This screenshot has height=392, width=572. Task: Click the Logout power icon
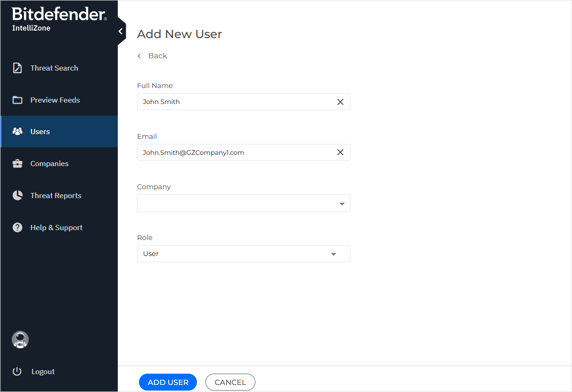[x=17, y=372]
